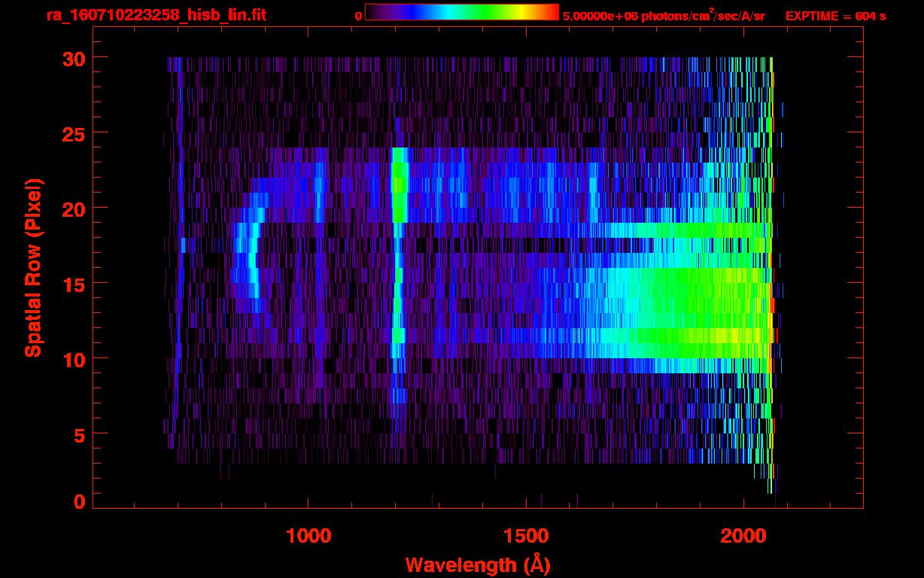Click the color bar minimum label 0

click(x=358, y=16)
